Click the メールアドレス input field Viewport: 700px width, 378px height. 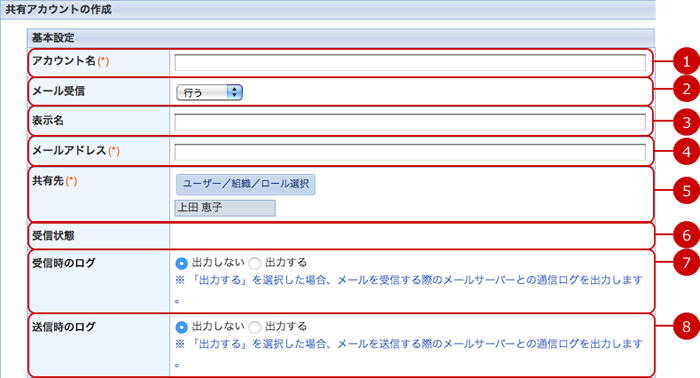click(x=410, y=152)
